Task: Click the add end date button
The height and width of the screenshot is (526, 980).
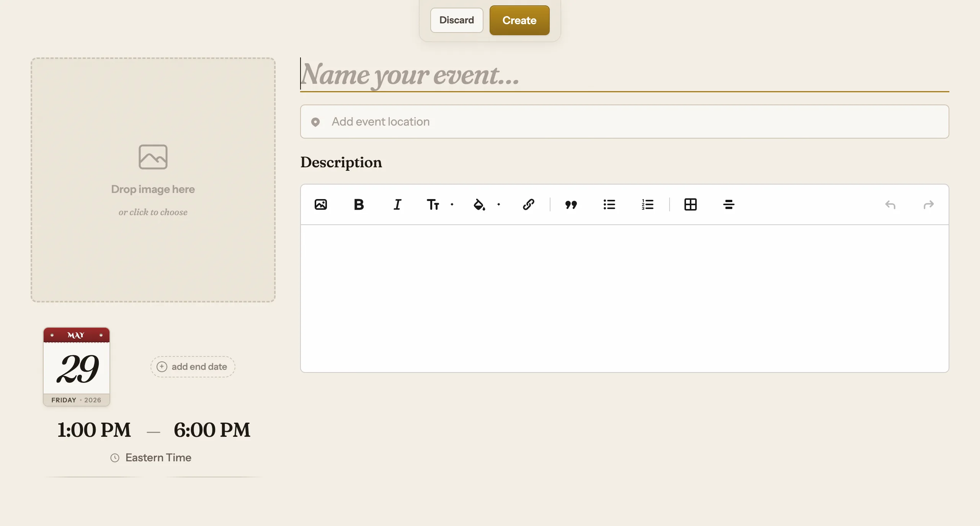Action: point(193,367)
